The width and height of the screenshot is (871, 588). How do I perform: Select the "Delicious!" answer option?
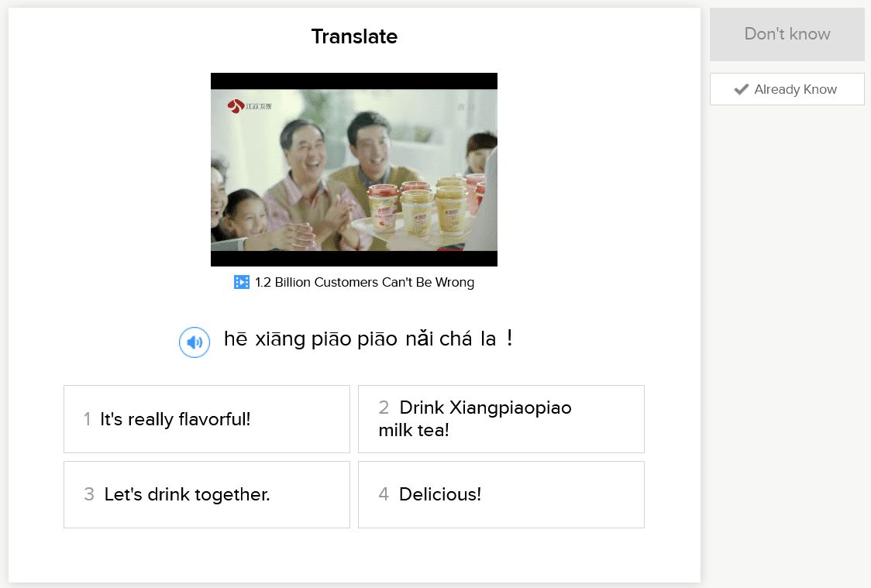point(501,494)
